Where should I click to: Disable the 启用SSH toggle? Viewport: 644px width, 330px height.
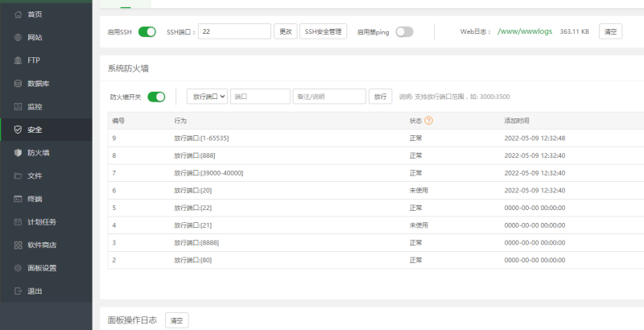pos(147,31)
